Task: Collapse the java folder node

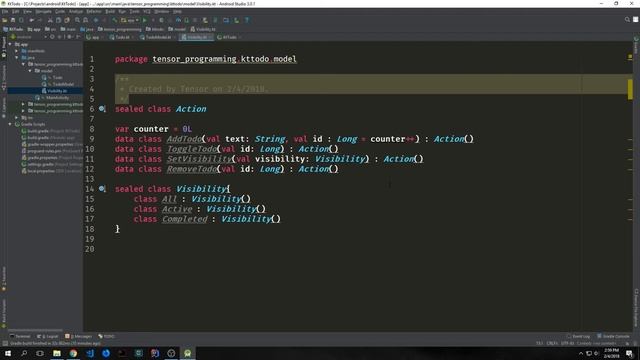Action: tap(17, 58)
